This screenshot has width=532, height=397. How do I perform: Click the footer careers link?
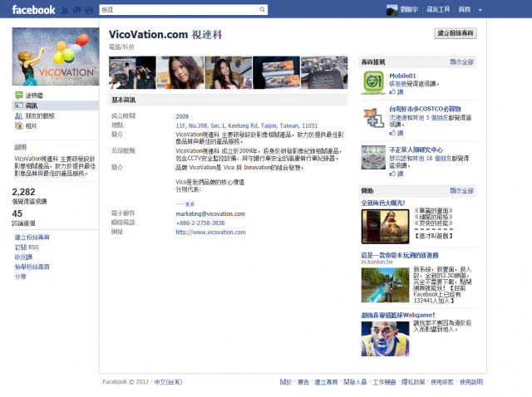pos(384,382)
